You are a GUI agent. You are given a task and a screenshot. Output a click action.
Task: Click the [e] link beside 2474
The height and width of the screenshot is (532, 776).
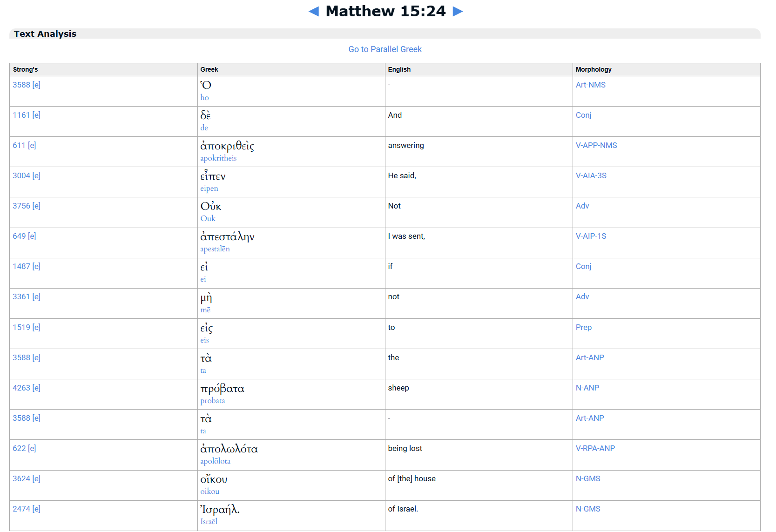click(x=36, y=509)
